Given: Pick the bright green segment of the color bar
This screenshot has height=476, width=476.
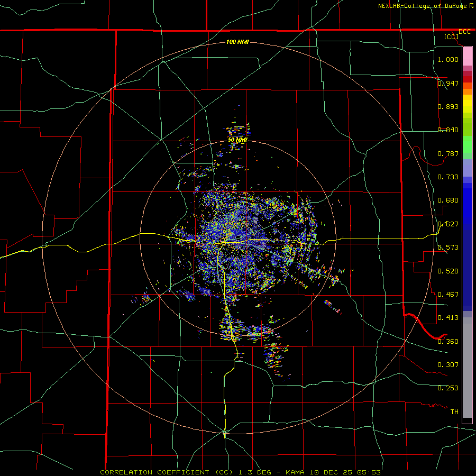Looking at the screenshot, I should coord(467,144).
